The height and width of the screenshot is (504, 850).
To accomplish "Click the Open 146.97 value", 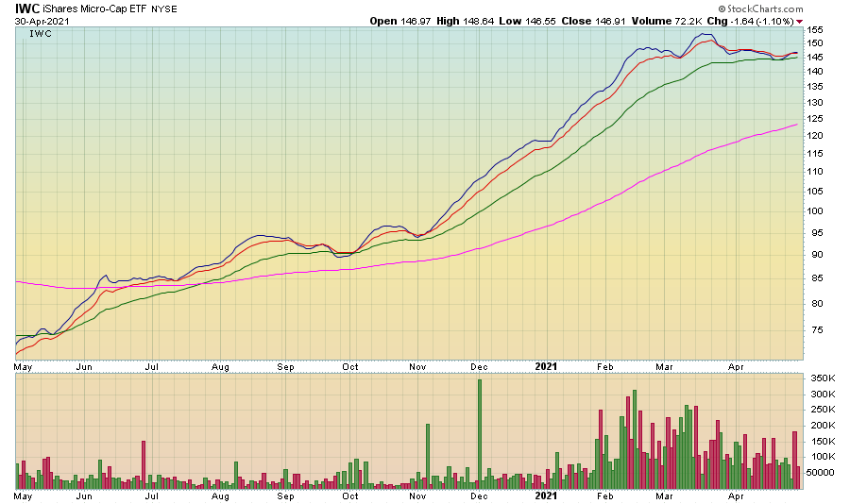I will pos(400,21).
